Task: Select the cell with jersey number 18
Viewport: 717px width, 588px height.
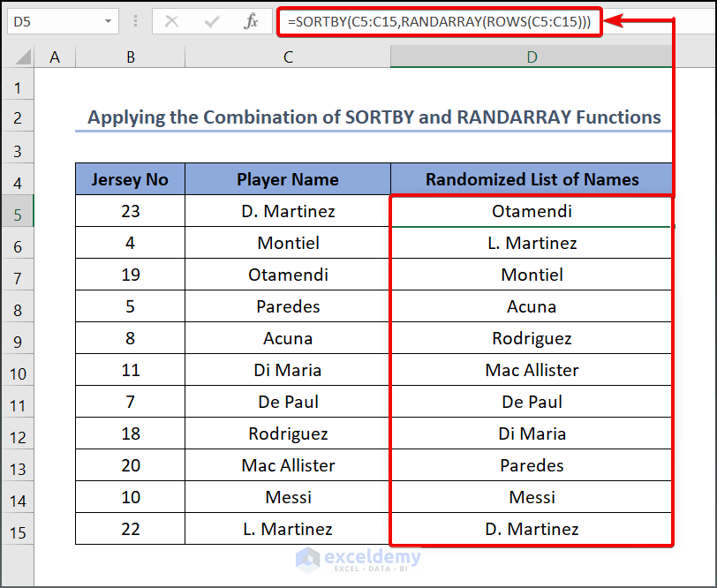Action: 131,433
